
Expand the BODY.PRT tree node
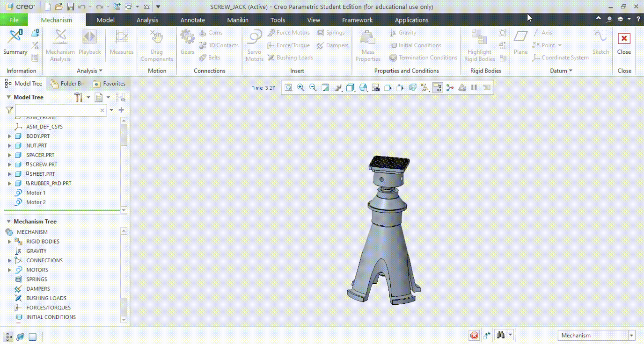tap(9, 136)
